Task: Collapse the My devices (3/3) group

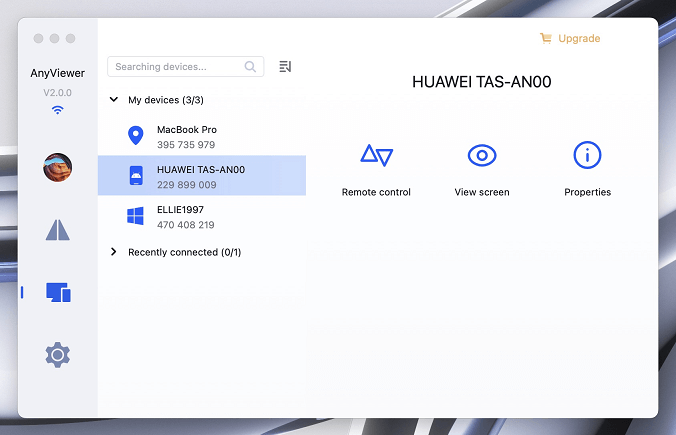Action: pyautogui.click(x=114, y=100)
